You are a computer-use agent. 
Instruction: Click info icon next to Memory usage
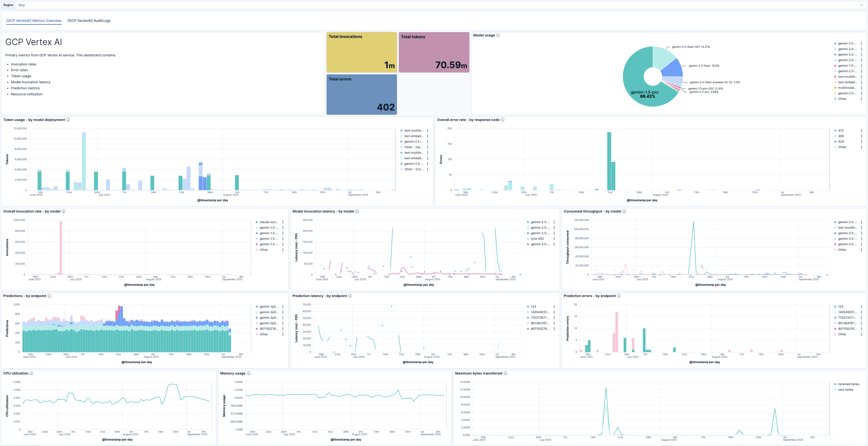(249, 373)
